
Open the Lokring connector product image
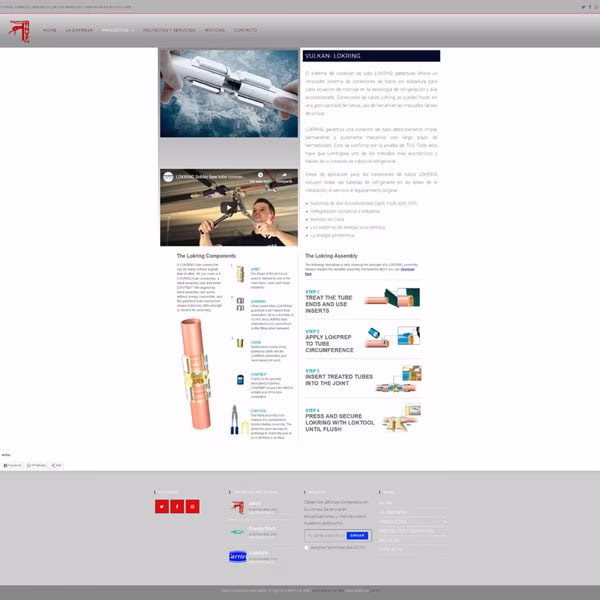pyautogui.click(x=229, y=93)
